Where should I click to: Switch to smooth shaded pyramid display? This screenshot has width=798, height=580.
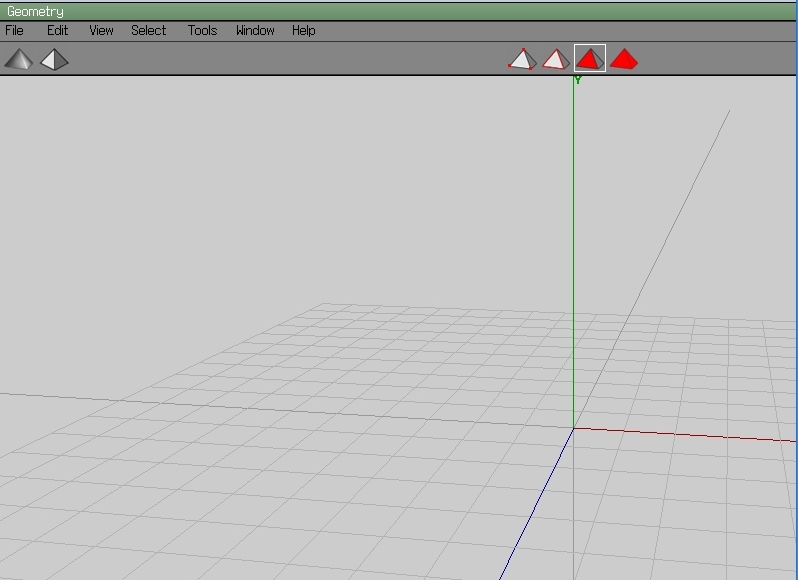click(x=18, y=59)
